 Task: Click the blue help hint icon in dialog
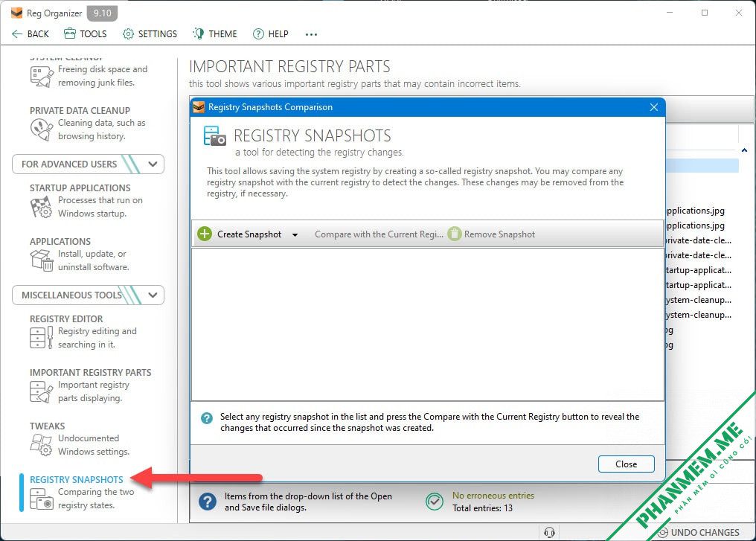[207, 418]
